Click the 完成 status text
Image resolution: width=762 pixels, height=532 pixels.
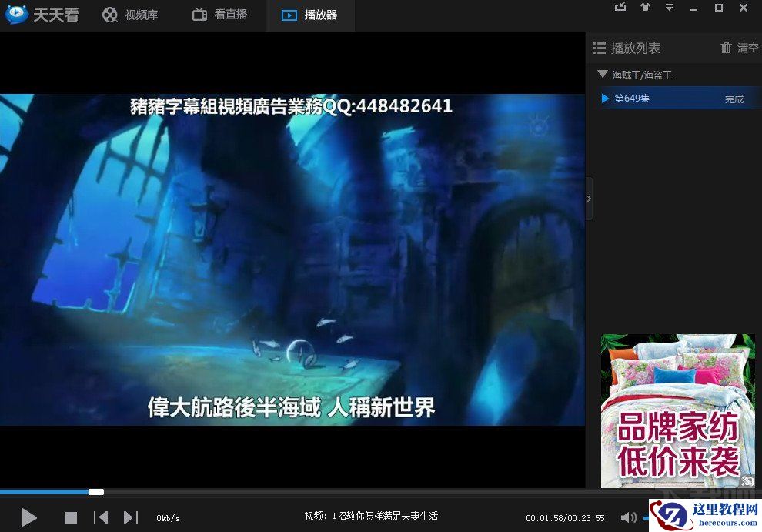click(x=734, y=99)
